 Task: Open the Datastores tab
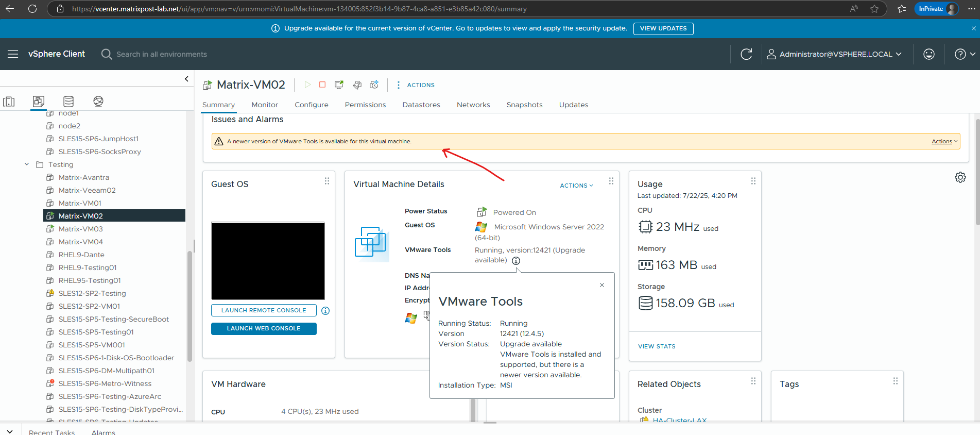pos(421,105)
